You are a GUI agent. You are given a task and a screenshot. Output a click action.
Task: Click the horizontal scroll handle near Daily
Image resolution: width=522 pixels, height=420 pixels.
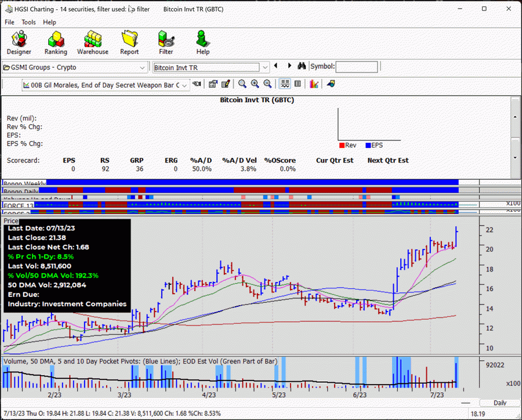point(465,403)
